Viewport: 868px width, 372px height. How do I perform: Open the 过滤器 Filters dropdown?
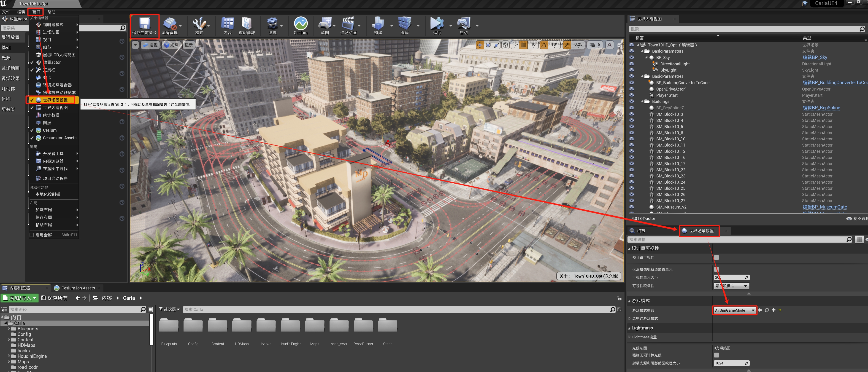tap(170, 309)
